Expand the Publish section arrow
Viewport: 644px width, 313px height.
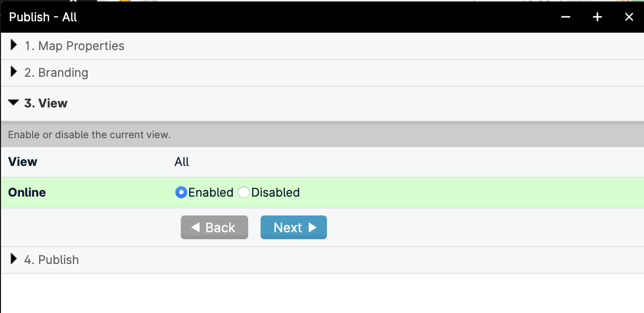14,260
